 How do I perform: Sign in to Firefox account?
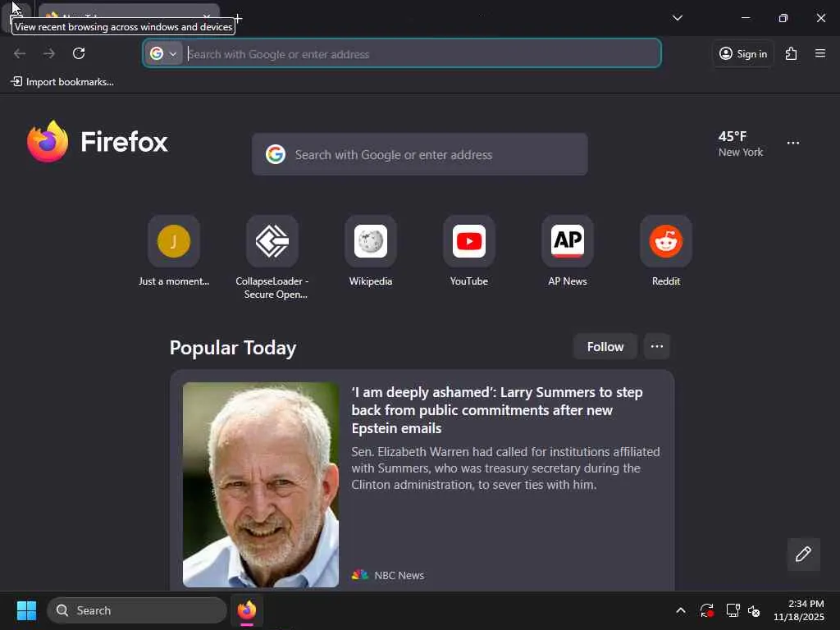[743, 53]
